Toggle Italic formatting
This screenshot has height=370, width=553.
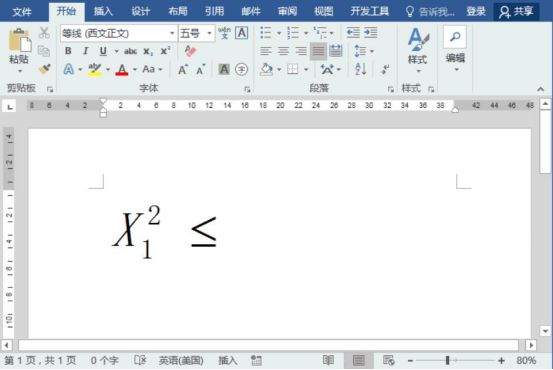pos(85,51)
